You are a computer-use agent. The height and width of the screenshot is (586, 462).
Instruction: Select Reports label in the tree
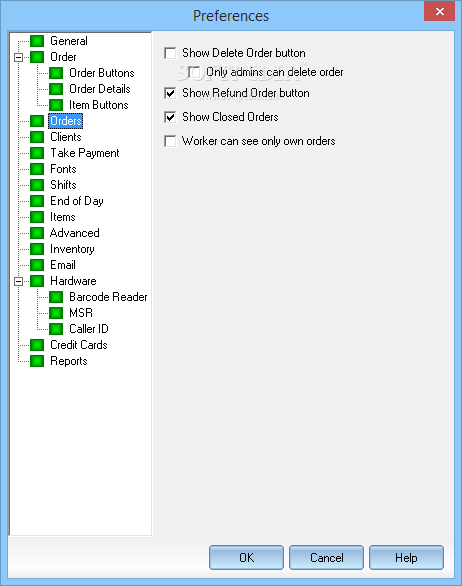pos(69,361)
